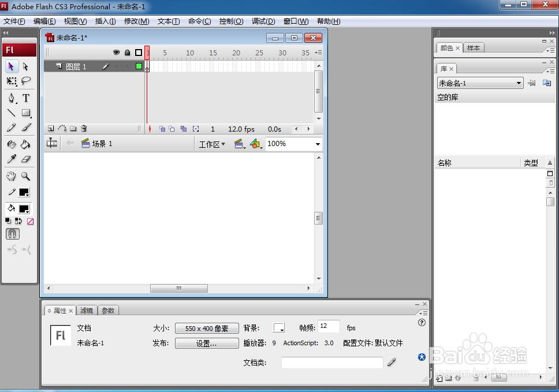The width and height of the screenshot is (559, 392).
Task: Select the Eraser tool
Action: pos(25,159)
